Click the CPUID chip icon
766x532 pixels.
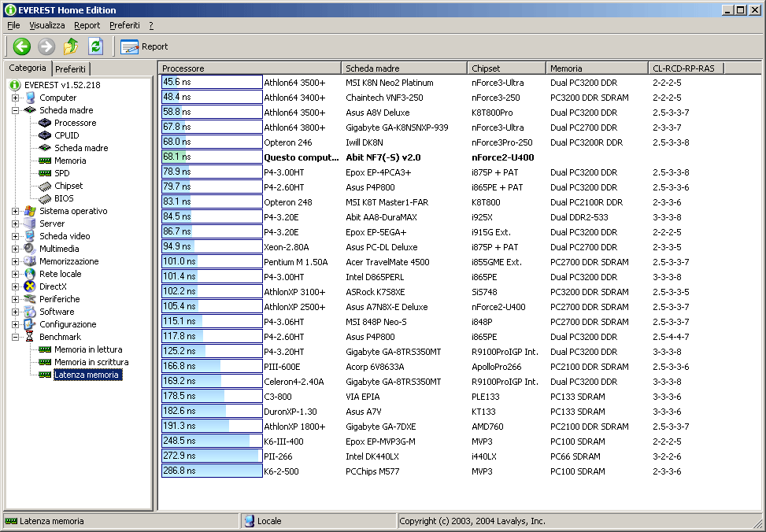[x=45, y=135]
